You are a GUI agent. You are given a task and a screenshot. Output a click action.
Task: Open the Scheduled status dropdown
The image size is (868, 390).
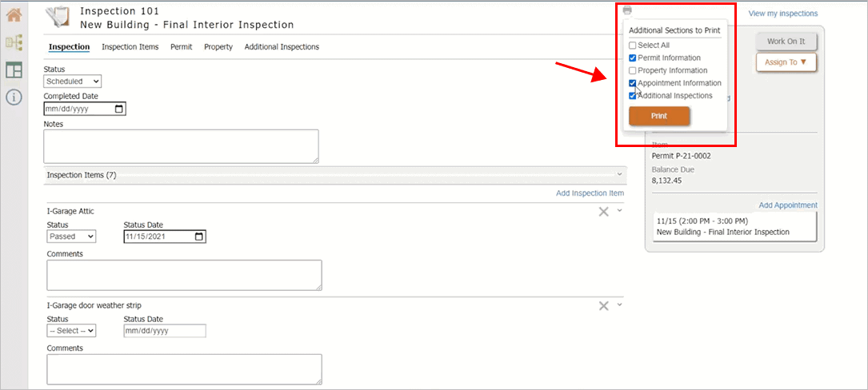click(72, 82)
